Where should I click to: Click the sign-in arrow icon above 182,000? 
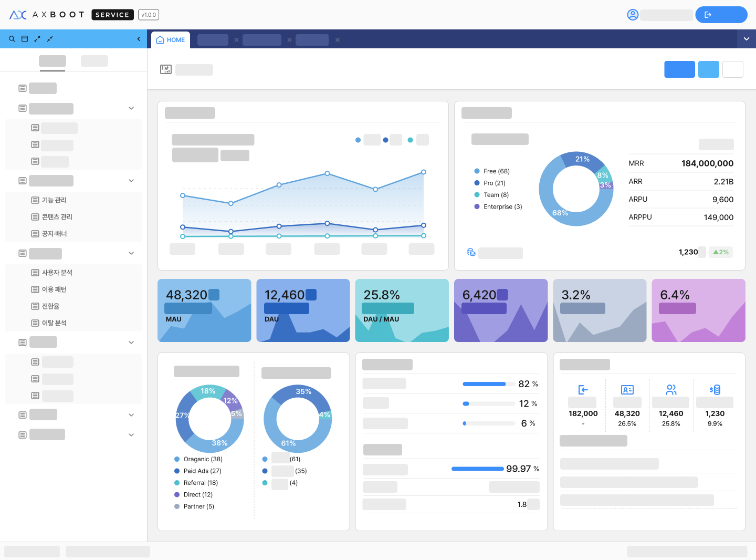click(583, 390)
